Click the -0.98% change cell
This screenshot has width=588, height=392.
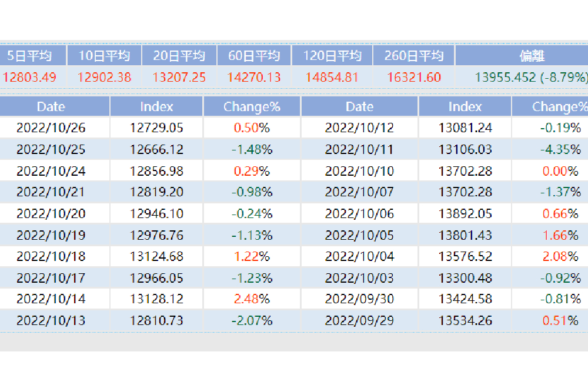pos(252,192)
